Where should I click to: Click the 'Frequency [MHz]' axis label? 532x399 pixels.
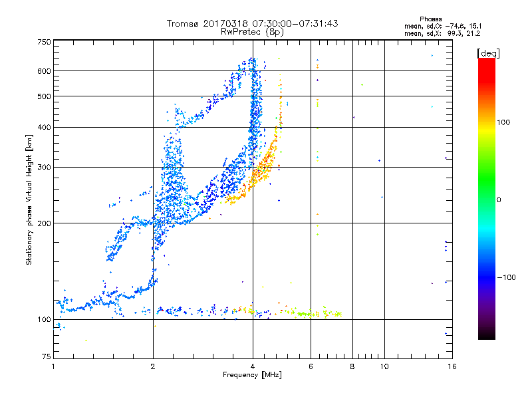click(x=252, y=375)
